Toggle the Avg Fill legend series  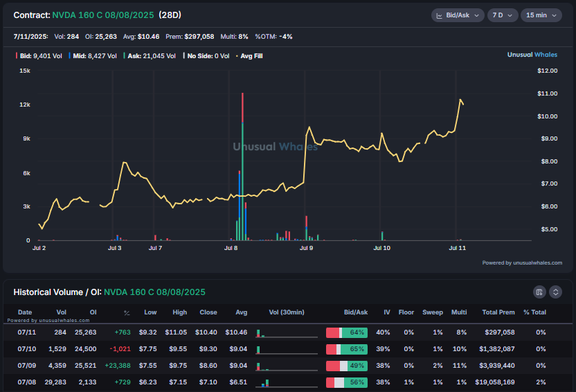(x=249, y=56)
